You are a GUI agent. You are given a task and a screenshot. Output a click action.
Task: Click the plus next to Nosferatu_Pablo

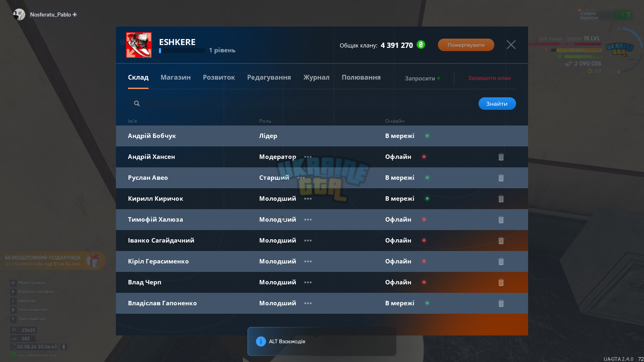(75, 14)
